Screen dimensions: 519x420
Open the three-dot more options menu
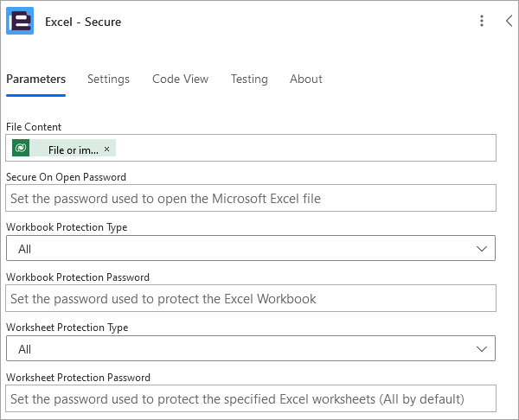point(482,21)
